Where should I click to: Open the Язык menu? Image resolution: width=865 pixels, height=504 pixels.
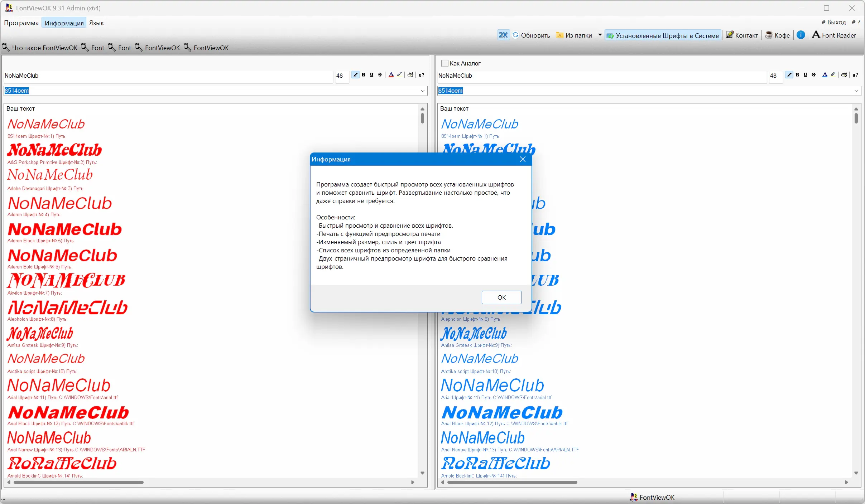click(96, 23)
